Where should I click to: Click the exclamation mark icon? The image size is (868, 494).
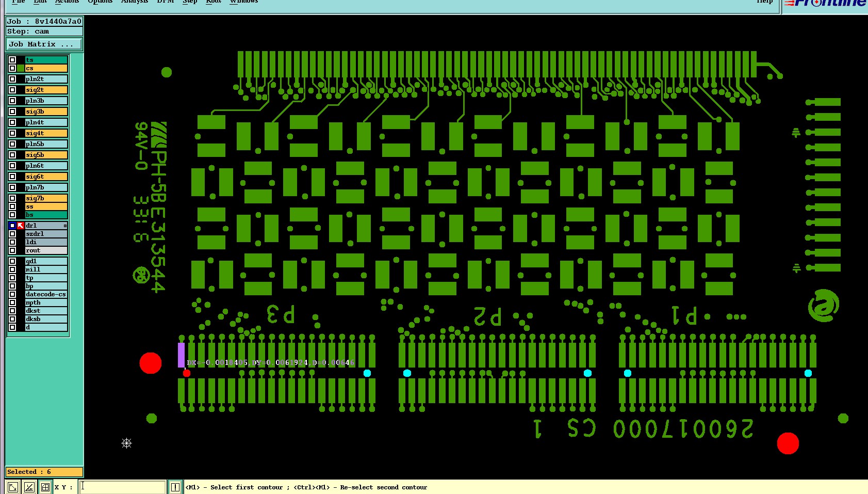coord(175,487)
